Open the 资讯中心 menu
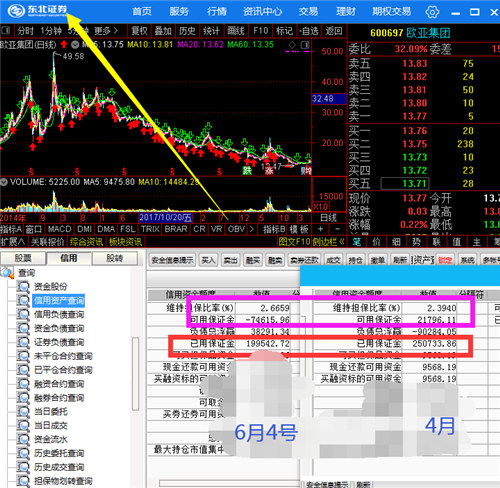The width and height of the screenshot is (500, 488). coord(262,12)
